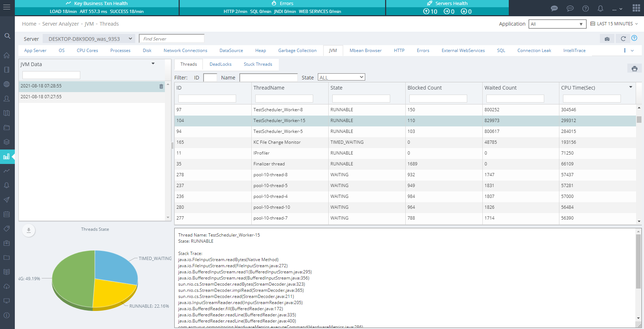Open the CPU Time(Sec) column sort arrow
Viewport: 644px width, 329px height.
click(631, 87)
